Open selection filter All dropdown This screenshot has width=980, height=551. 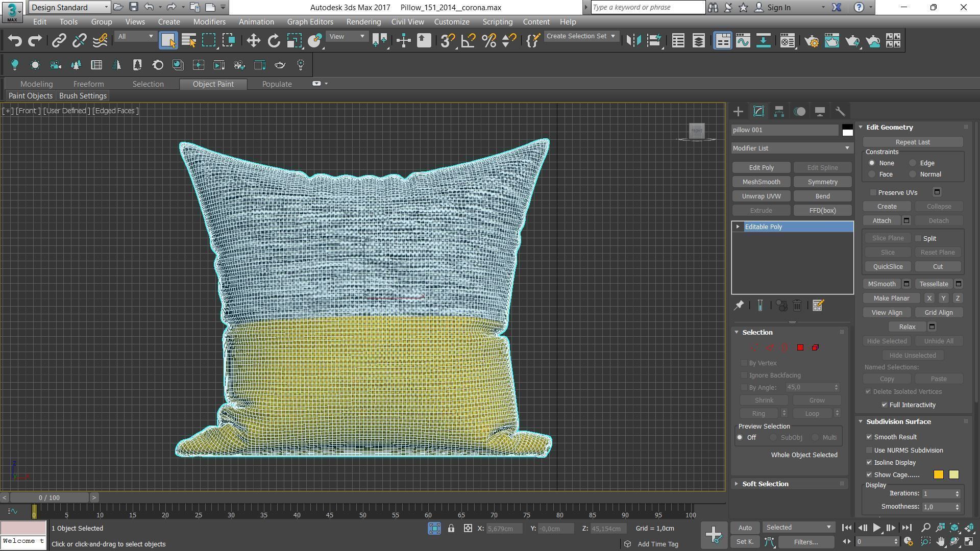pos(135,37)
